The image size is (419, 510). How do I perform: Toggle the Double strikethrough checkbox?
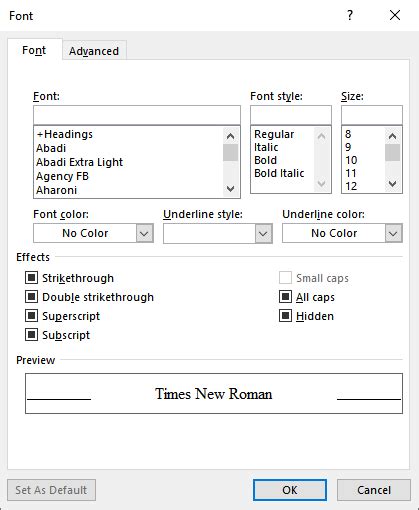[32, 297]
